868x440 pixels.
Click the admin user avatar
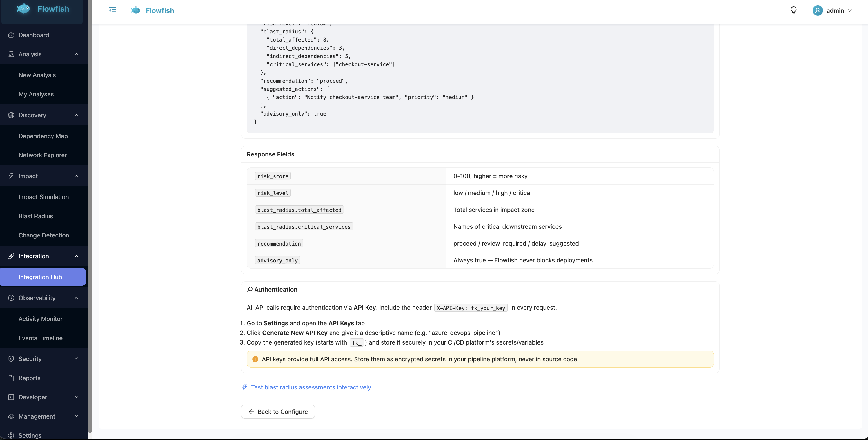[x=818, y=10]
